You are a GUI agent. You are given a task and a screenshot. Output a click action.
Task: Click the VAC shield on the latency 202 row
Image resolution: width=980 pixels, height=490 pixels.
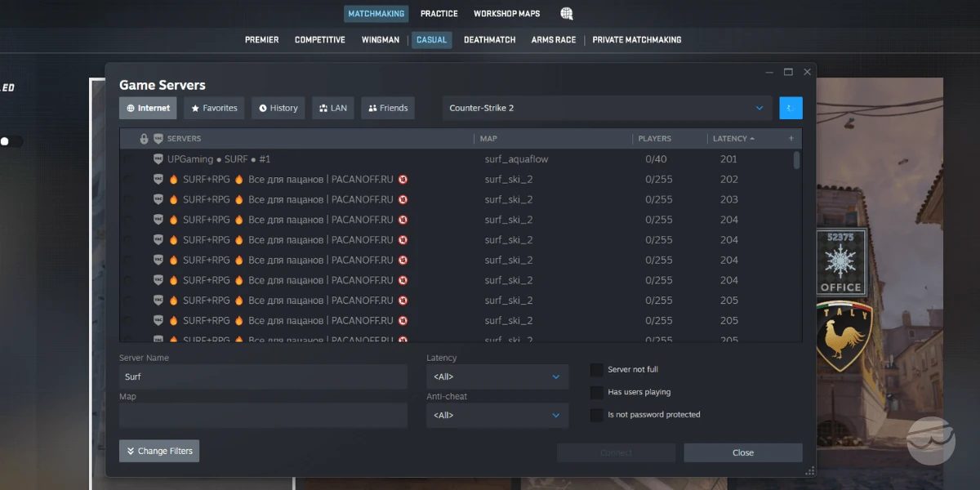158,180
